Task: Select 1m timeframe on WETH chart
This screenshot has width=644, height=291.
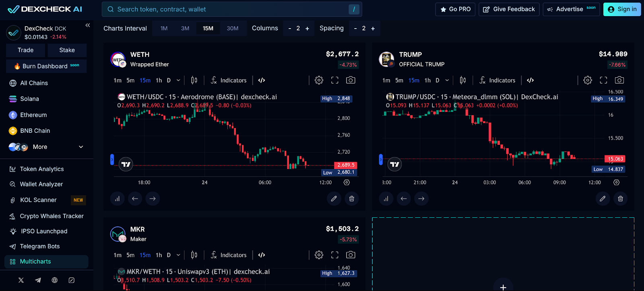Action: 118,80
